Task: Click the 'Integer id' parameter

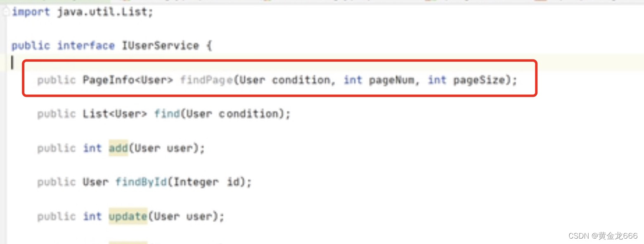Action: (206, 182)
